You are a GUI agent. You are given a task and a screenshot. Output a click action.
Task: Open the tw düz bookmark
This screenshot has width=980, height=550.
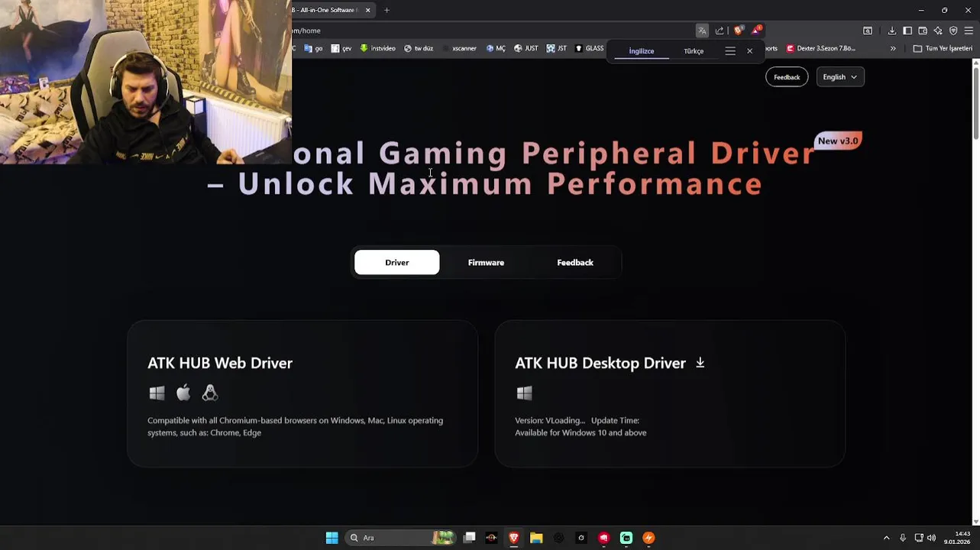[x=419, y=48]
